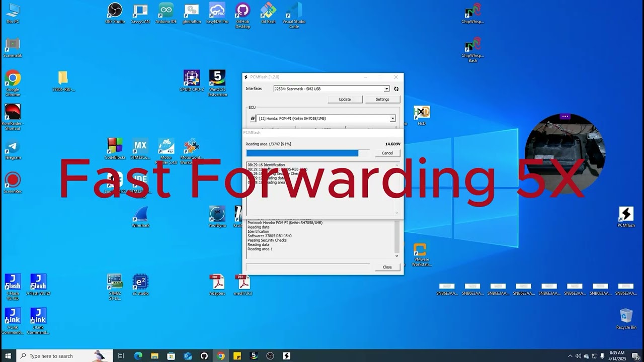
Task: Open Task View from taskbar
Action: tap(121, 356)
